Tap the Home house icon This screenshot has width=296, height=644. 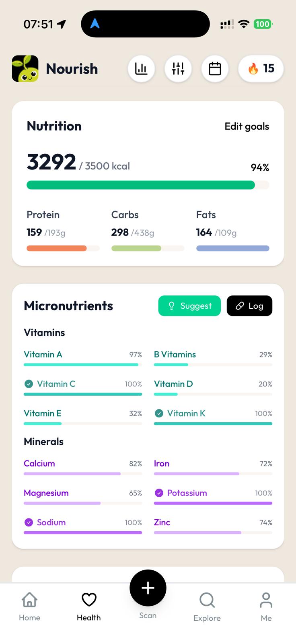tap(29, 600)
